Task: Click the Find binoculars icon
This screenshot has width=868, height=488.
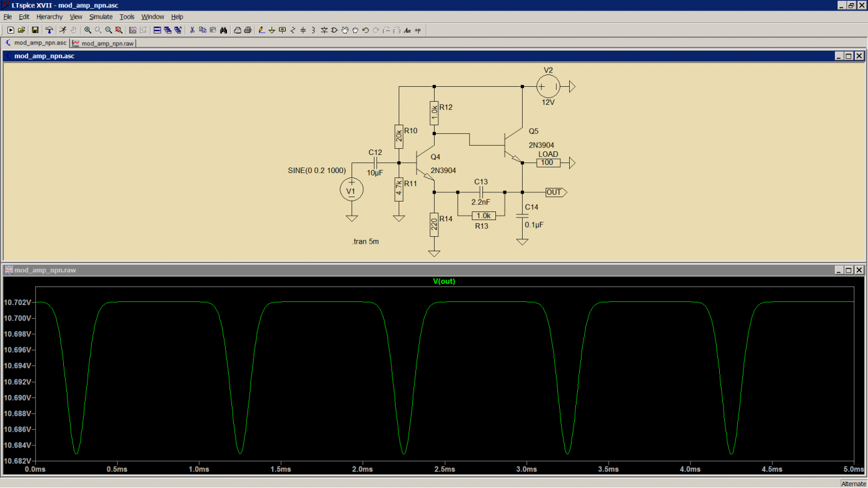Action: click(x=223, y=30)
